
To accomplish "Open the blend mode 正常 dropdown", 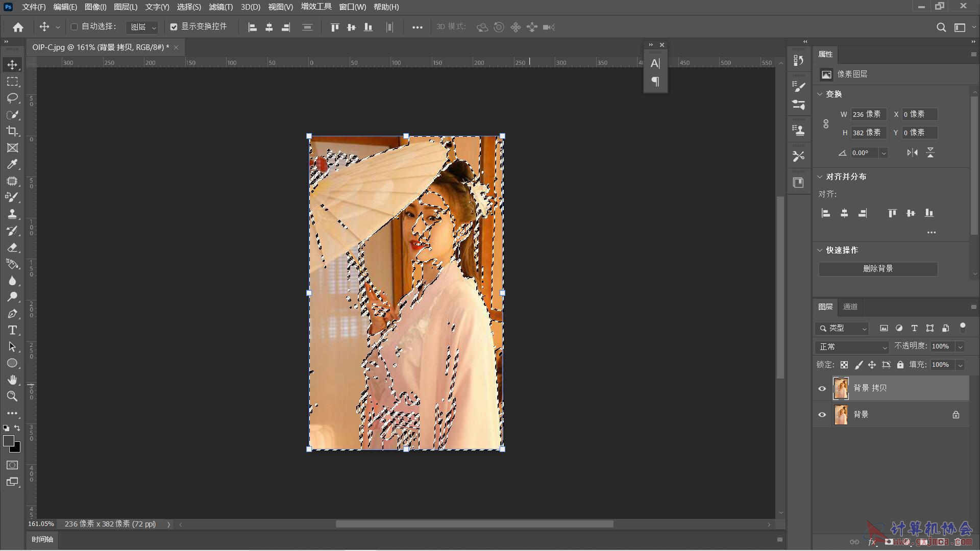I will click(x=852, y=346).
